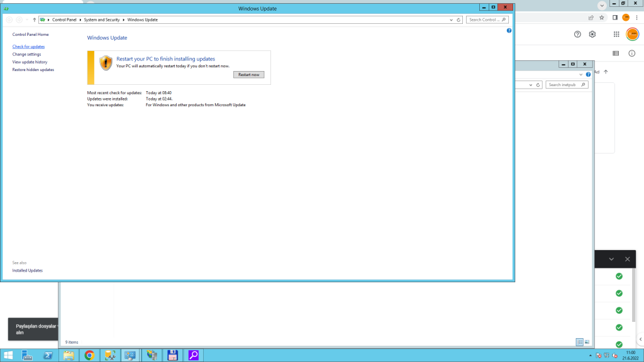Open purple magnifier taskbar app

(x=194, y=355)
